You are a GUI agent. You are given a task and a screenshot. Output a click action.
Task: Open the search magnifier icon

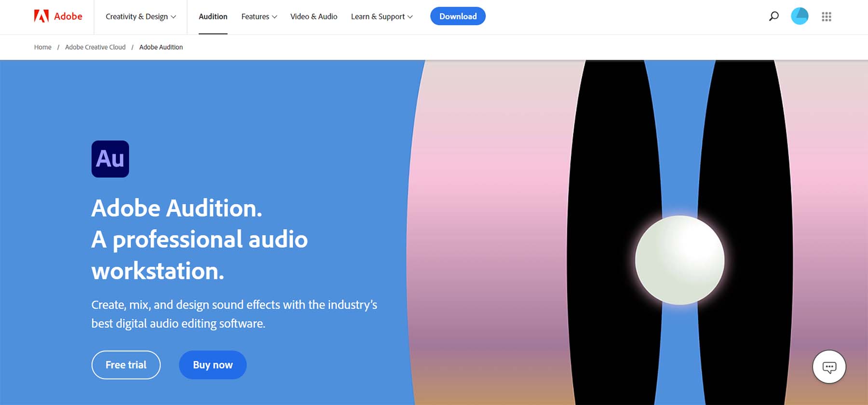point(773,16)
